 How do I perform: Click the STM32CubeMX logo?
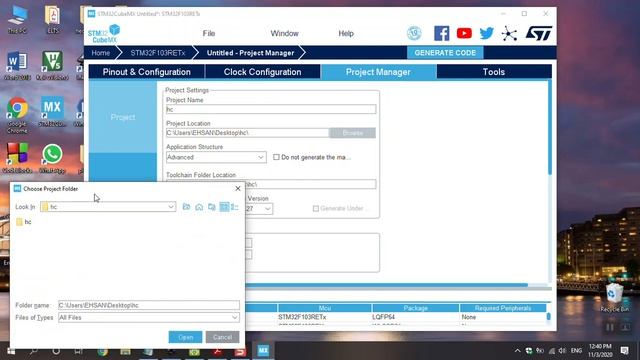104,33
